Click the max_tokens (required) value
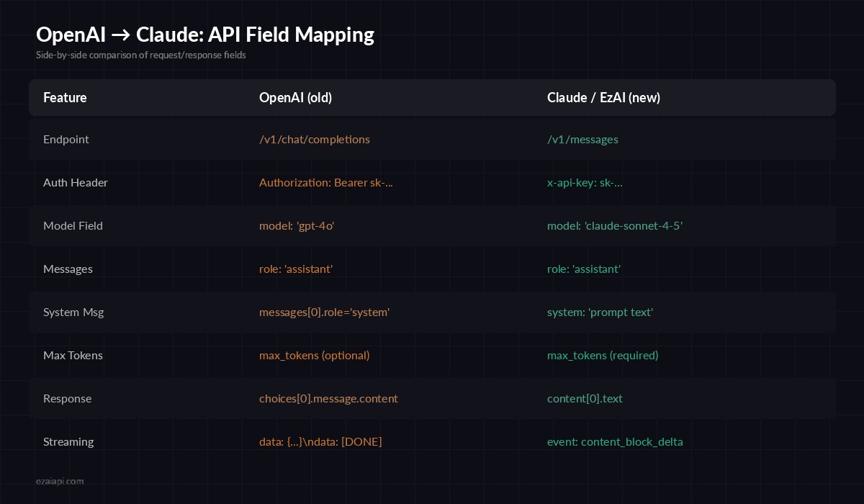Screen dimensions: 864x504 coord(603,355)
